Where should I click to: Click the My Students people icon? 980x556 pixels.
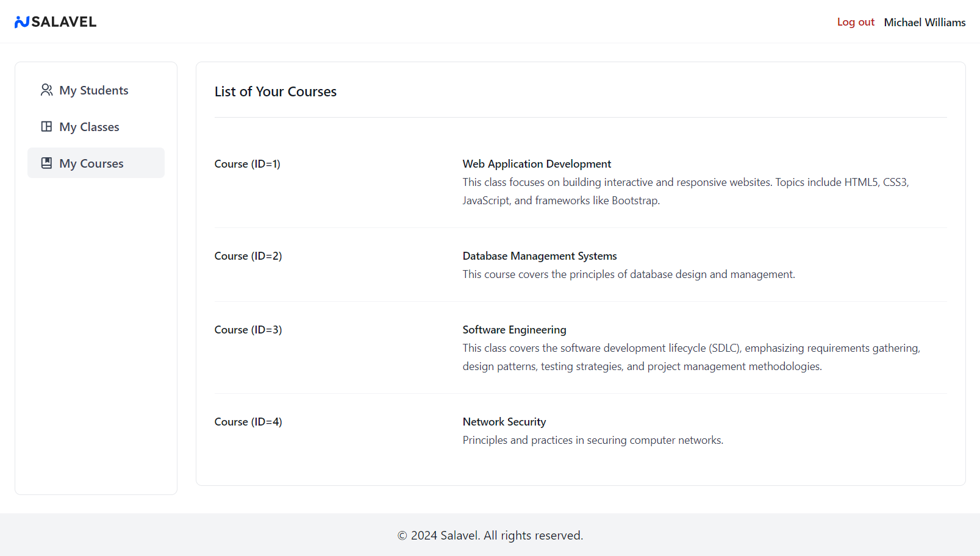[46, 90]
